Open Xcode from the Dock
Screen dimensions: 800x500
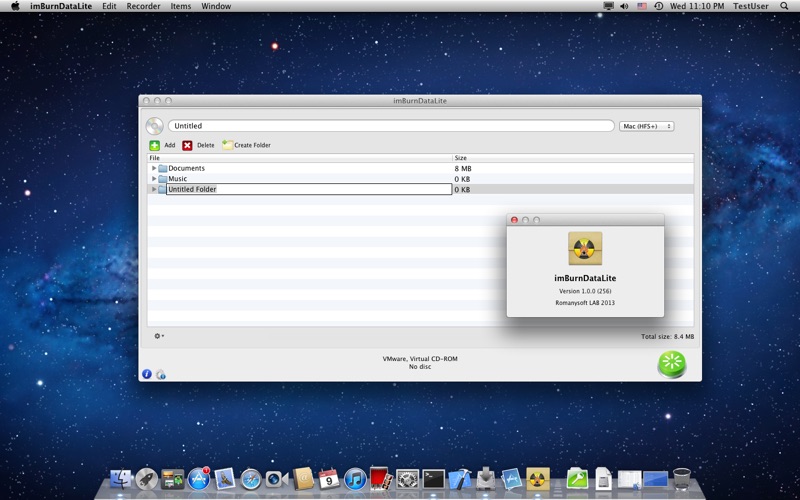460,480
